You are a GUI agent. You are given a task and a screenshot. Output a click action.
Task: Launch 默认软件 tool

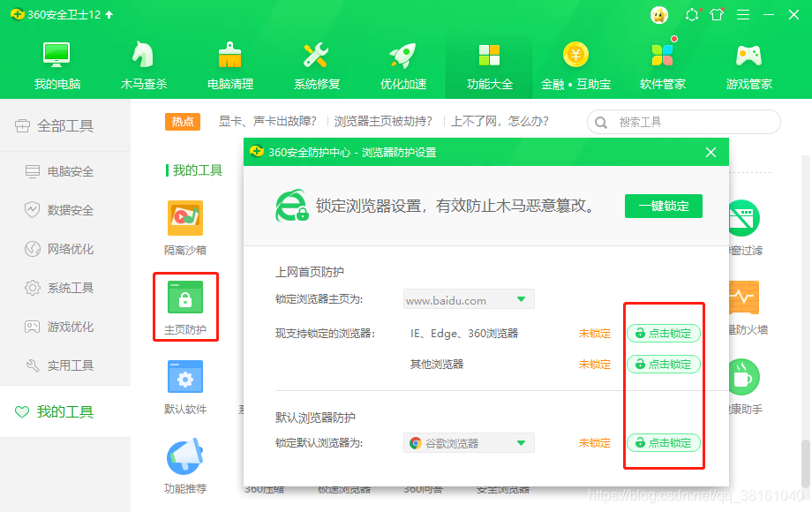pos(184,387)
